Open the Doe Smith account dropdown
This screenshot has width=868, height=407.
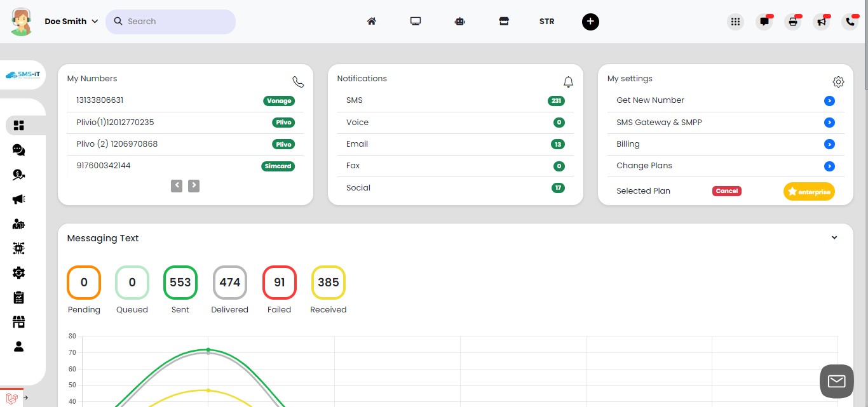tap(71, 21)
